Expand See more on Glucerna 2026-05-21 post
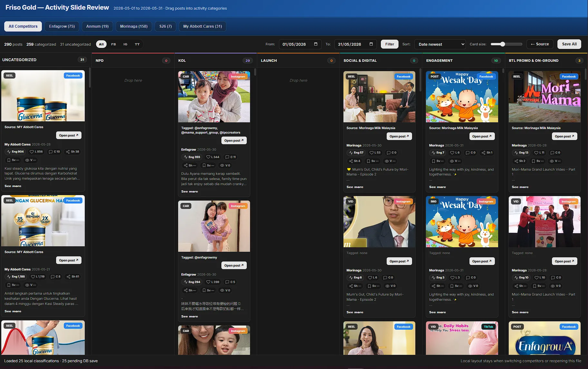Screen dimensions: 588x369 click(13, 311)
